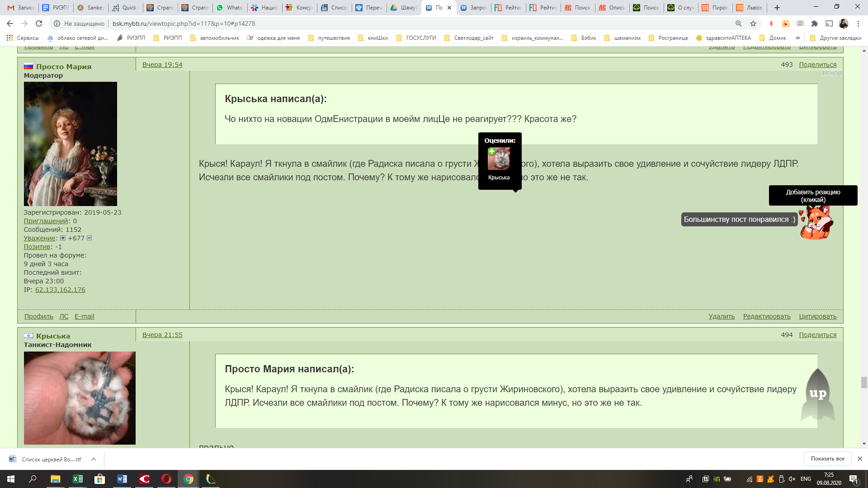Click the fox reaction sticker

pyautogui.click(x=816, y=222)
